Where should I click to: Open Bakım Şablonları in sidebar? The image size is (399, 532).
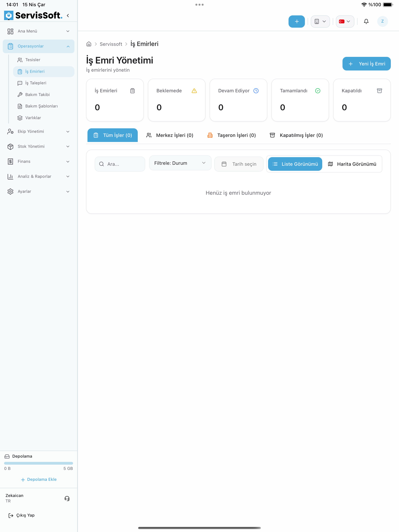[44, 106]
